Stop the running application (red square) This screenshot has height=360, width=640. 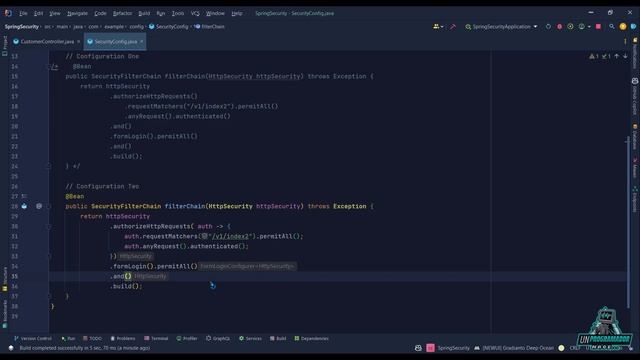click(598, 27)
